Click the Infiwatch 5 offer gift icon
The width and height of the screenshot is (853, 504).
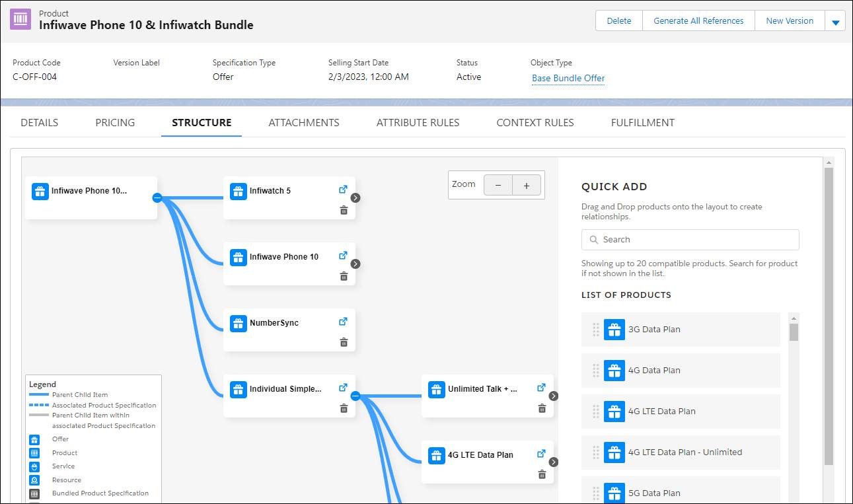click(x=239, y=192)
